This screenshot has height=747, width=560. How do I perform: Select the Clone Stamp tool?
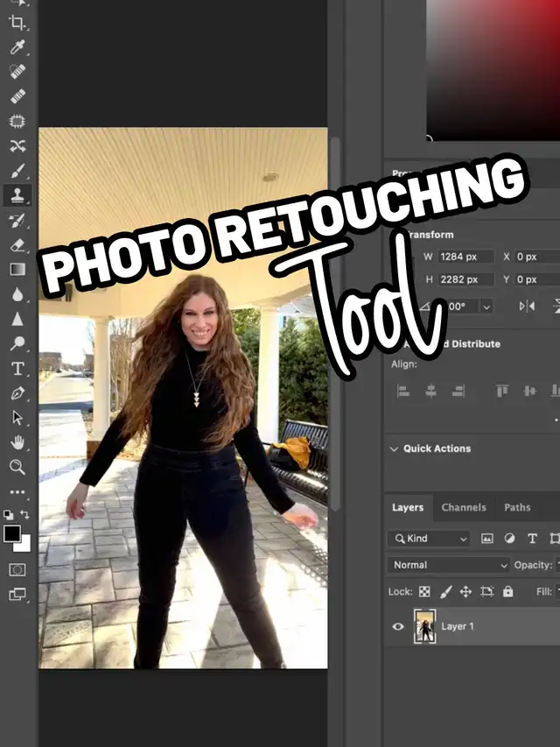pyautogui.click(x=17, y=195)
